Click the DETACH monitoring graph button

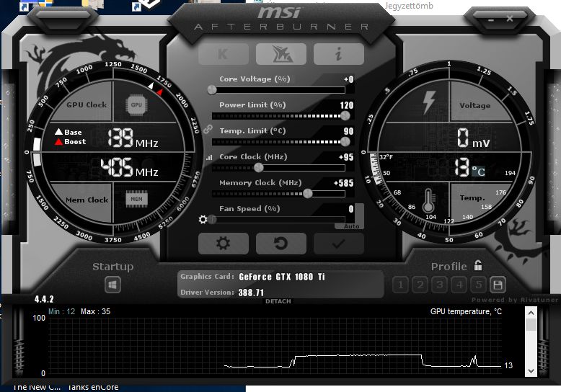[278, 301]
